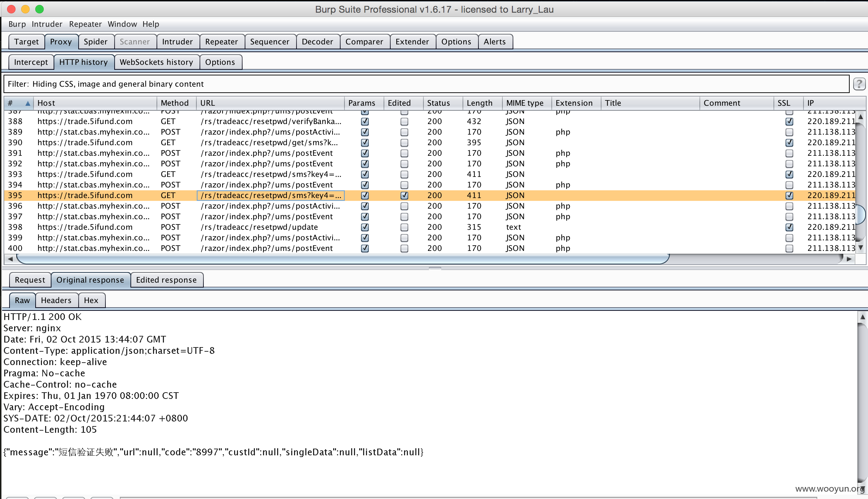The image size is (868, 499).
Task: Open the Window menu
Action: [122, 24]
